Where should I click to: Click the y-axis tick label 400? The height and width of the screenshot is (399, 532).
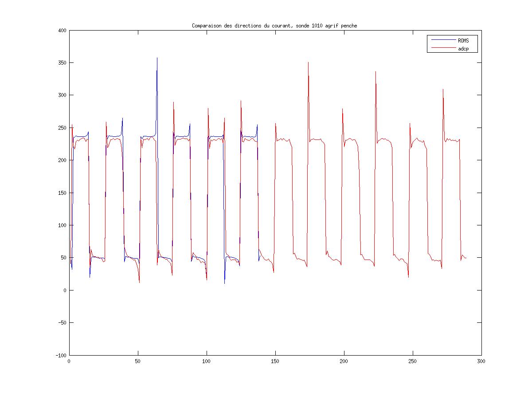tap(62, 31)
